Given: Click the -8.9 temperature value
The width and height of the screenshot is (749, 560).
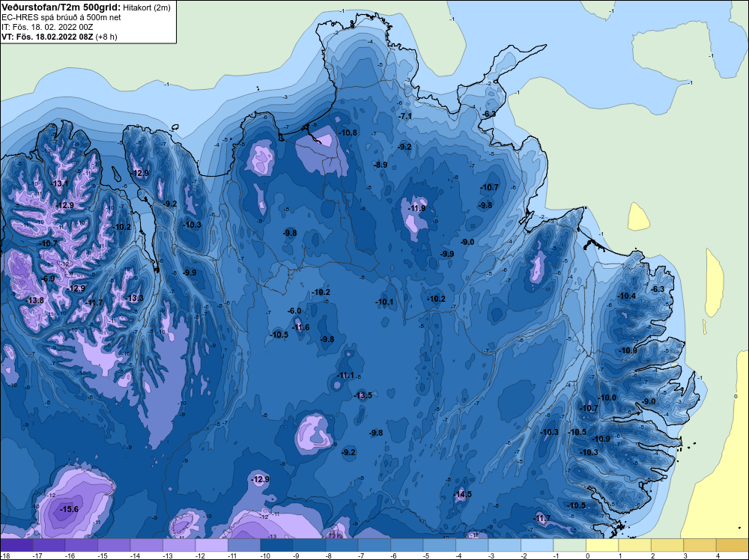Looking at the screenshot, I should pos(380,164).
